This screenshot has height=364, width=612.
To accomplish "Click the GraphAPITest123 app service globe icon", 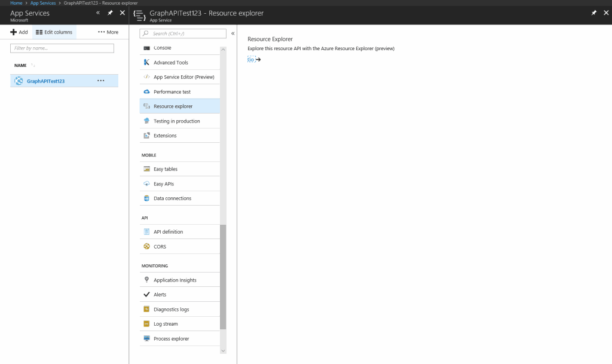I will click(19, 81).
